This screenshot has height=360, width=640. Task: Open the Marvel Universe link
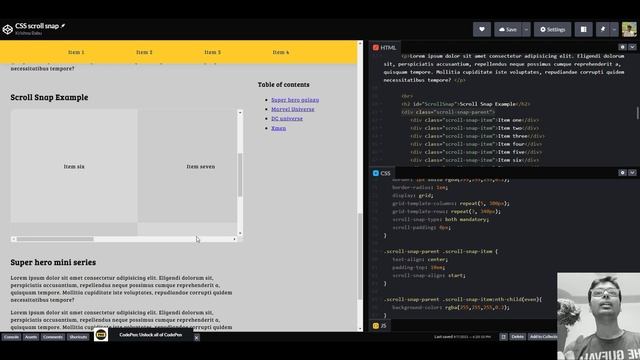point(293,109)
